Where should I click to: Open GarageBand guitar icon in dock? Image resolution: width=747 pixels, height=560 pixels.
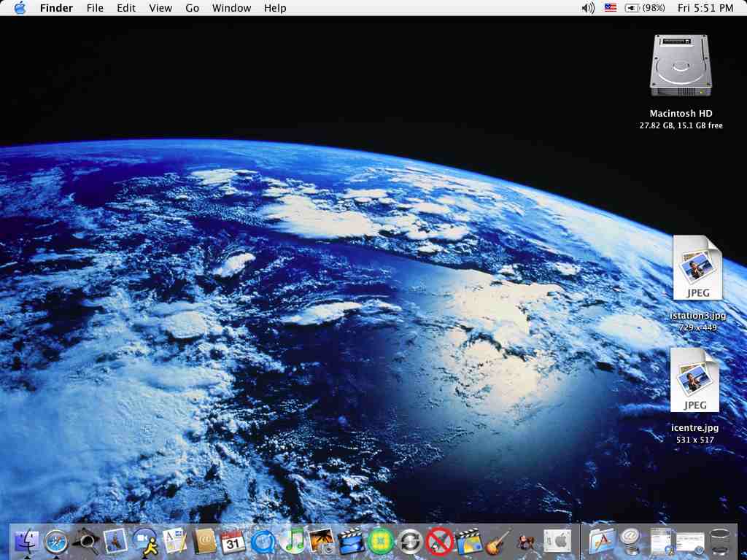click(x=499, y=542)
